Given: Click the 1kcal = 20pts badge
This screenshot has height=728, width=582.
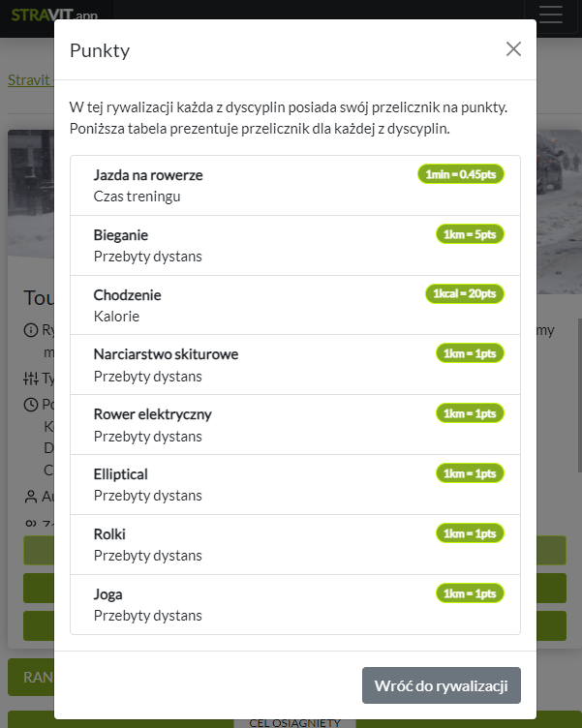Looking at the screenshot, I should point(465,293).
